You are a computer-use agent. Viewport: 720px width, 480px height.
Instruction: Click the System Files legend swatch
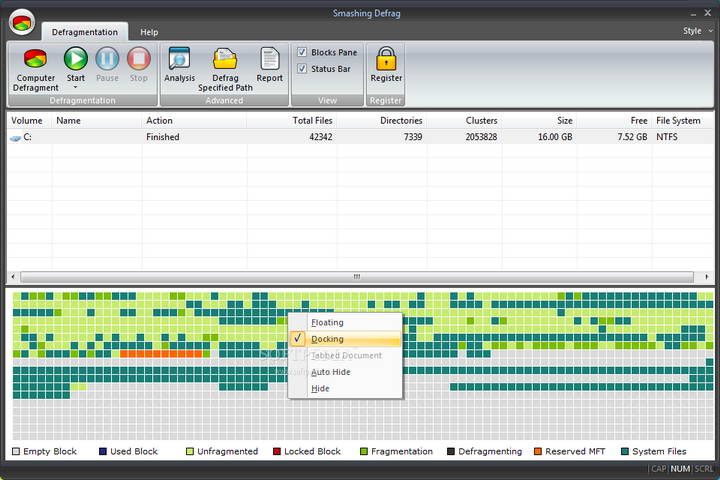click(x=624, y=452)
